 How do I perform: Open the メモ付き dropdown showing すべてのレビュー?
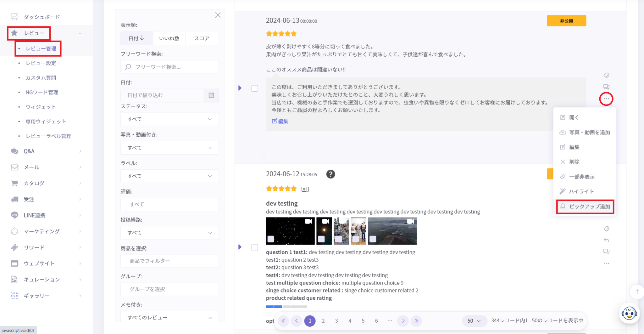pos(169,317)
